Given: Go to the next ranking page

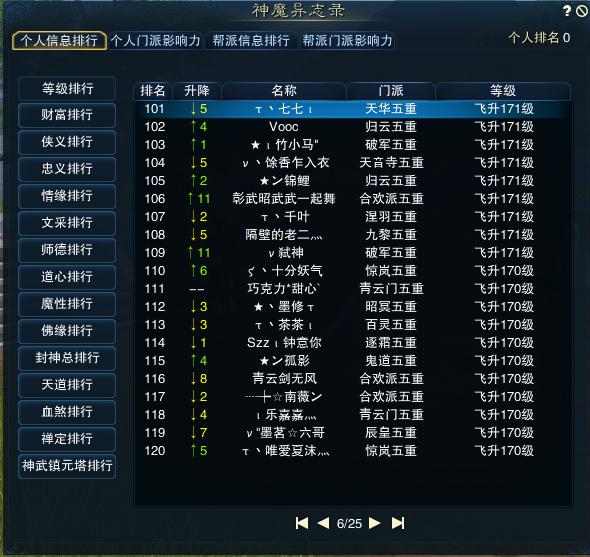Looking at the screenshot, I should pos(374,523).
